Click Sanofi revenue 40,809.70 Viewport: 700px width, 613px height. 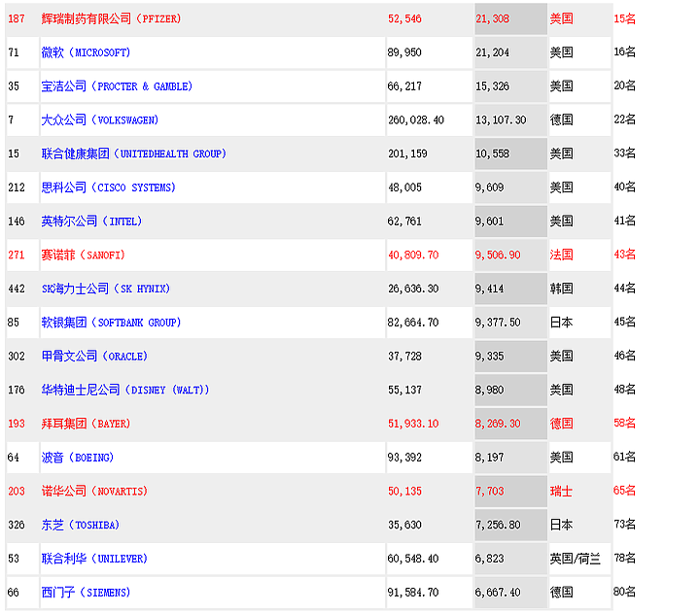click(x=413, y=255)
